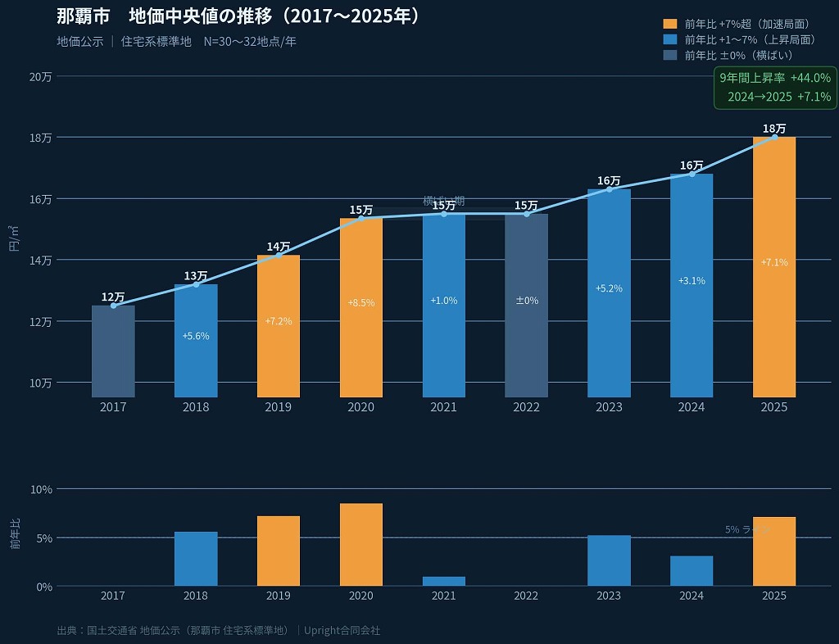Screen dimensions: 839x644
Task: Select the orange 2025 bar in the upper chart
Action: [773, 266]
